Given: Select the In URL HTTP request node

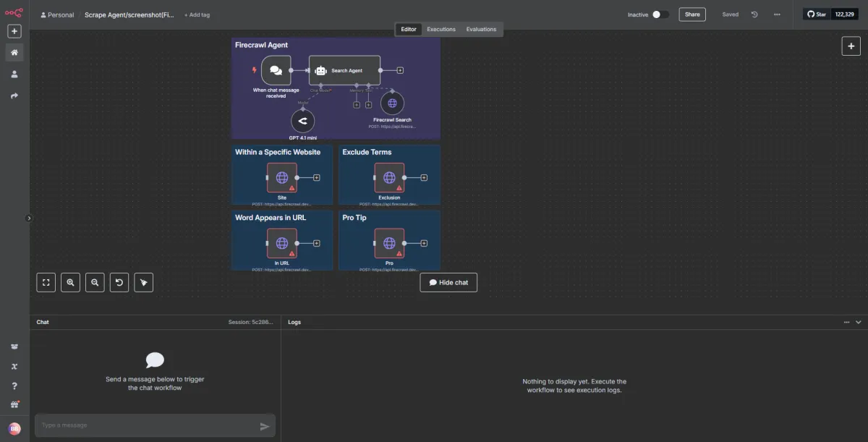Looking at the screenshot, I should [281, 243].
